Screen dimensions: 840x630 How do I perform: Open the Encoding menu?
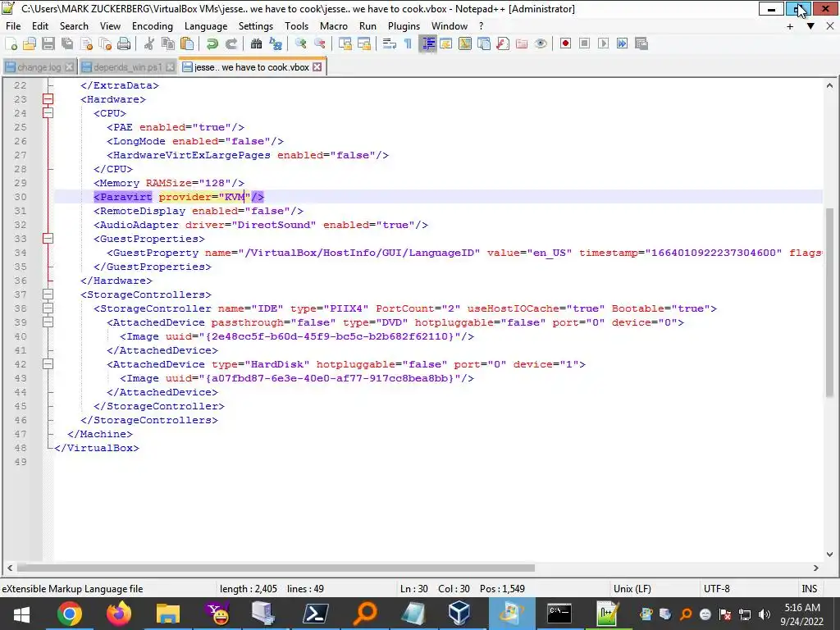152,25
